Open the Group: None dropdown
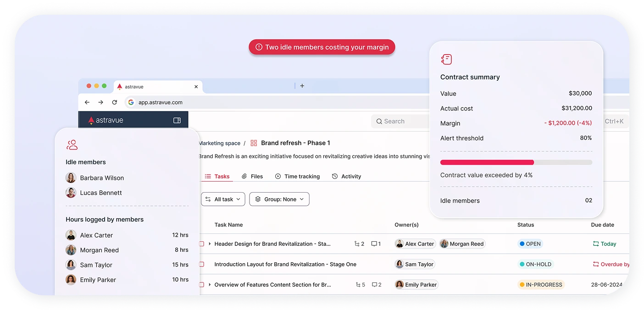Viewport: 644px width, 310px height. coord(279,199)
